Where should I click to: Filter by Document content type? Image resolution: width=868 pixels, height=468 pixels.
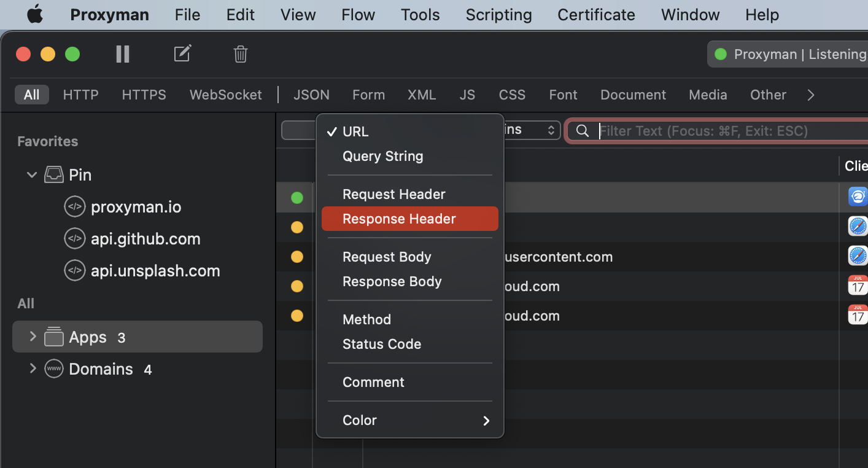[633, 95]
